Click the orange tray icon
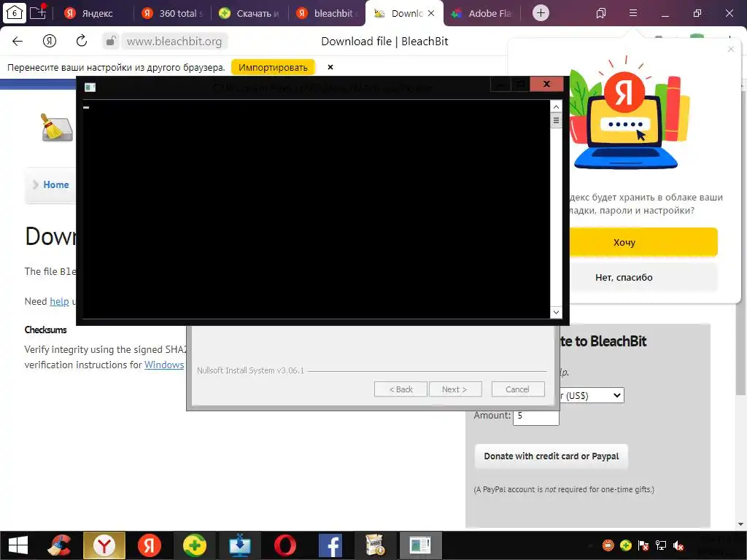Screen dimensions: 747x560 point(608,545)
